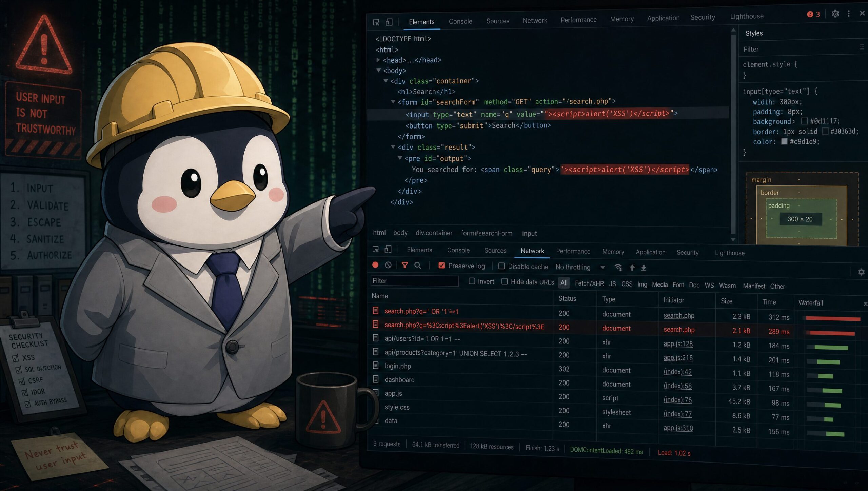
Task: Open Lighthouse tab in the main DevTools tab bar
Action: pyautogui.click(x=747, y=16)
